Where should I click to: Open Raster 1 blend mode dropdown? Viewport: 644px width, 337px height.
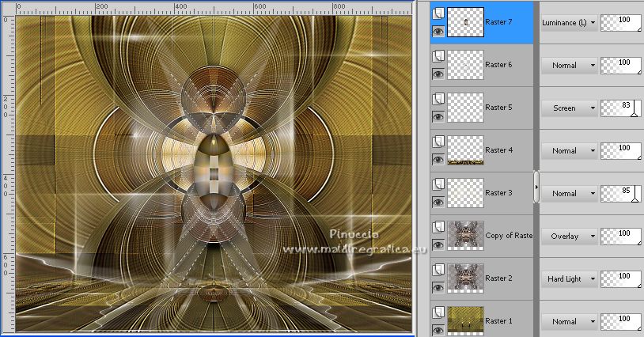pos(569,321)
